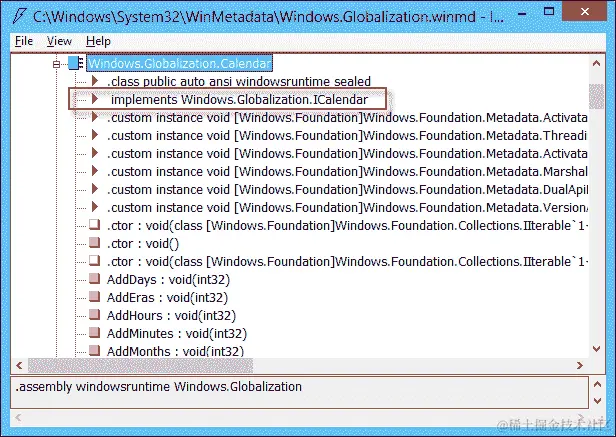This screenshot has width=616, height=437.
Task: Click the assembly pane scroll down arrow
Action: tap(597, 401)
